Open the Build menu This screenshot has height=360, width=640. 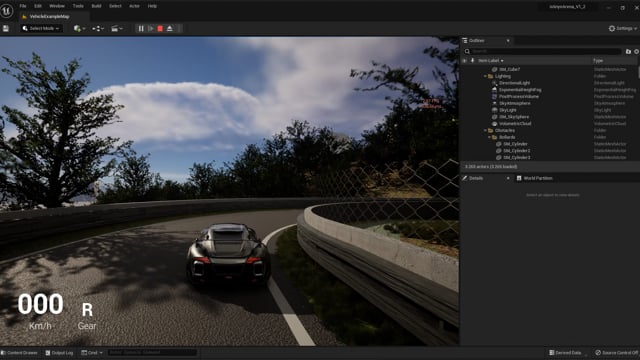point(96,6)
